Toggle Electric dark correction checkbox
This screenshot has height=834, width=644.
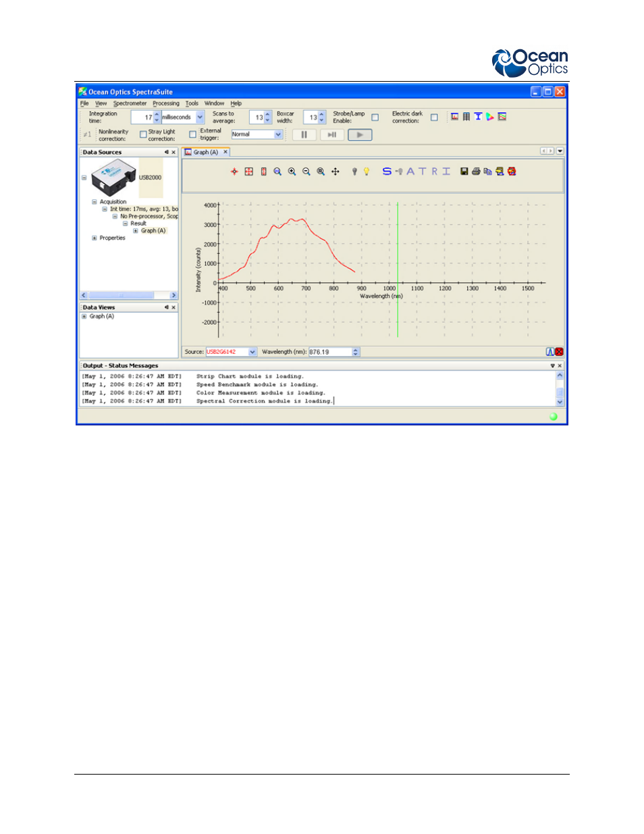(434, 118)
